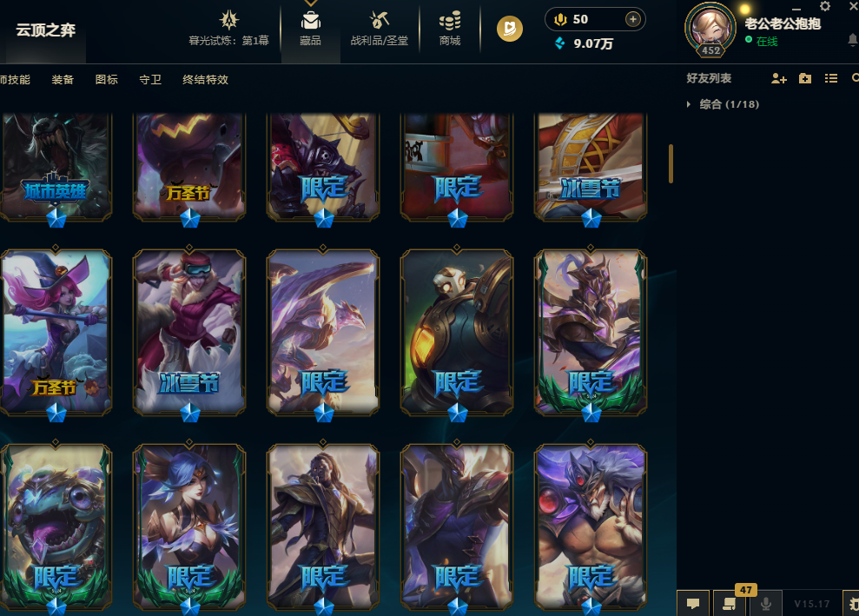This screenshot has height=616, width=859.
Task: Select the 万圣节 witch skin card
Action: (56, 332)
